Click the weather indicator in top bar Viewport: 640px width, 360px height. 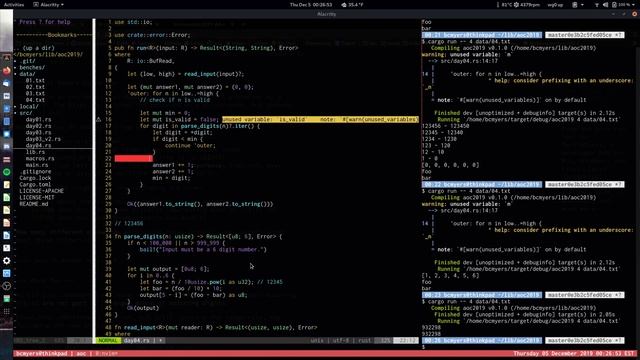(x=352, y=5)
